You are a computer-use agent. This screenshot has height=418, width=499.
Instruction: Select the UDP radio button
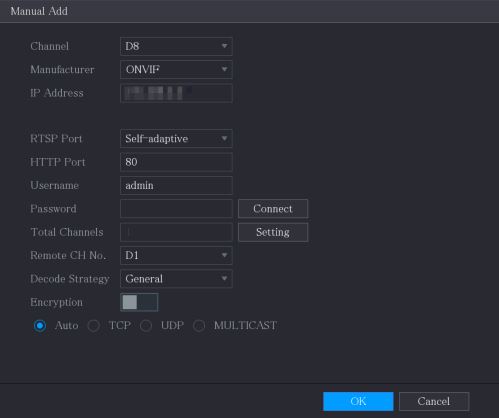point(146,325)
